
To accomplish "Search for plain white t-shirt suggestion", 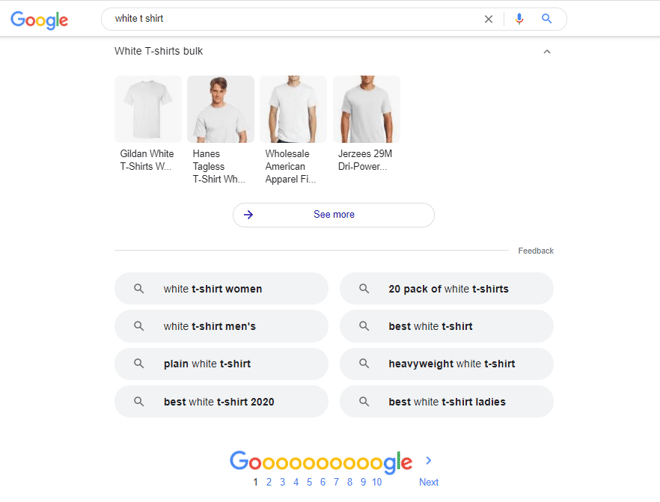I will pyautogui.click(x=221, y=364).
